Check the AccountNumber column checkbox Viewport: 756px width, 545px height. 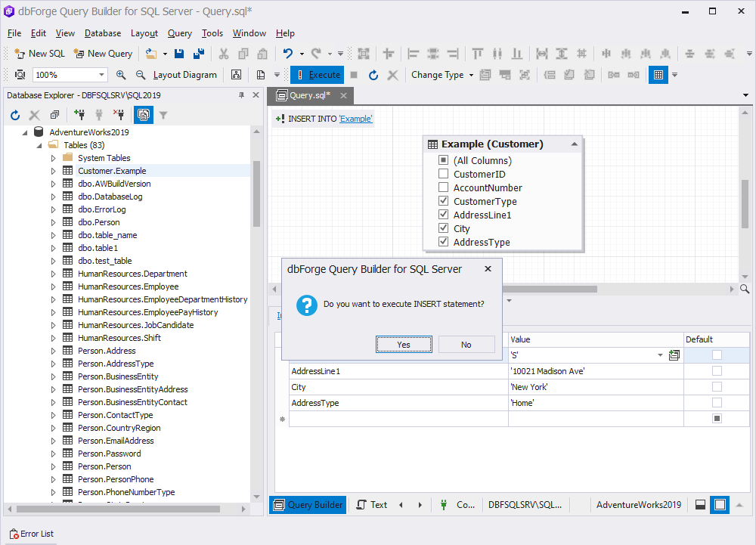click(x=443, y=187)
